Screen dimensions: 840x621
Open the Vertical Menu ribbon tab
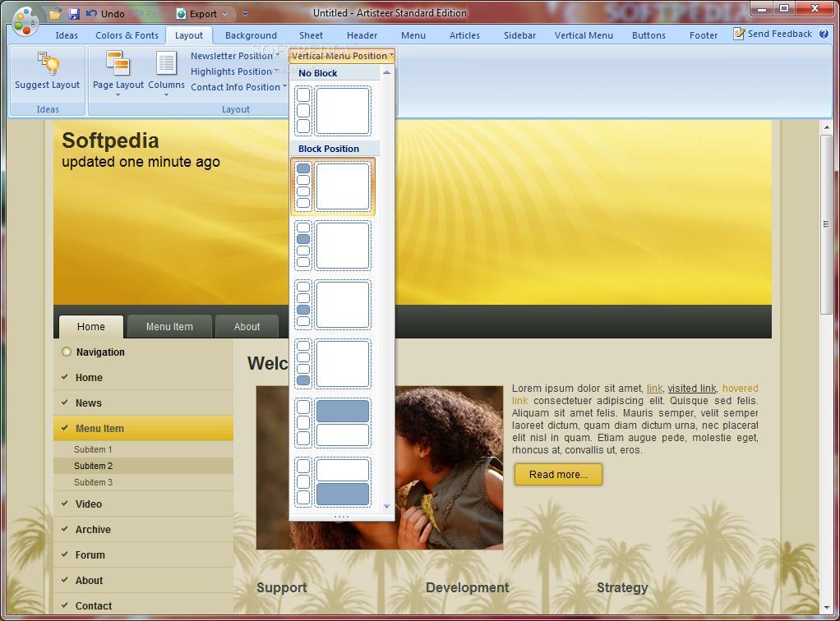pyautogui.click(x=583, y=35)
